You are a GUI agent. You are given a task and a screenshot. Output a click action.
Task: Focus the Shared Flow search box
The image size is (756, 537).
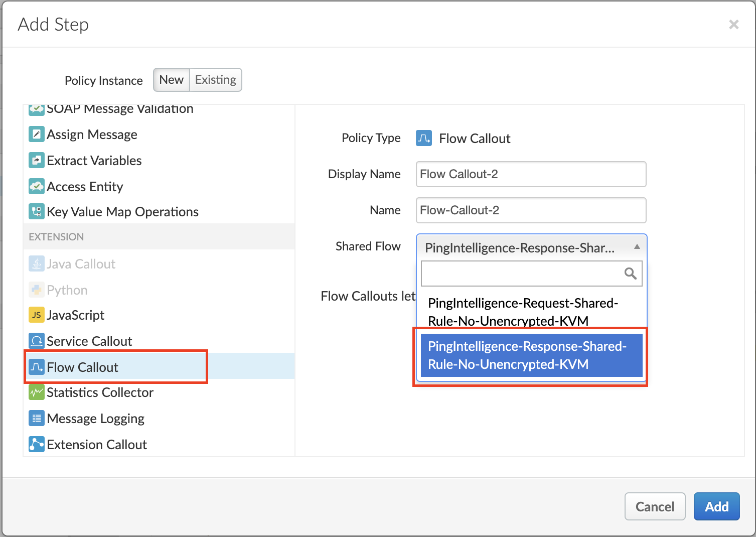point(522,274)
